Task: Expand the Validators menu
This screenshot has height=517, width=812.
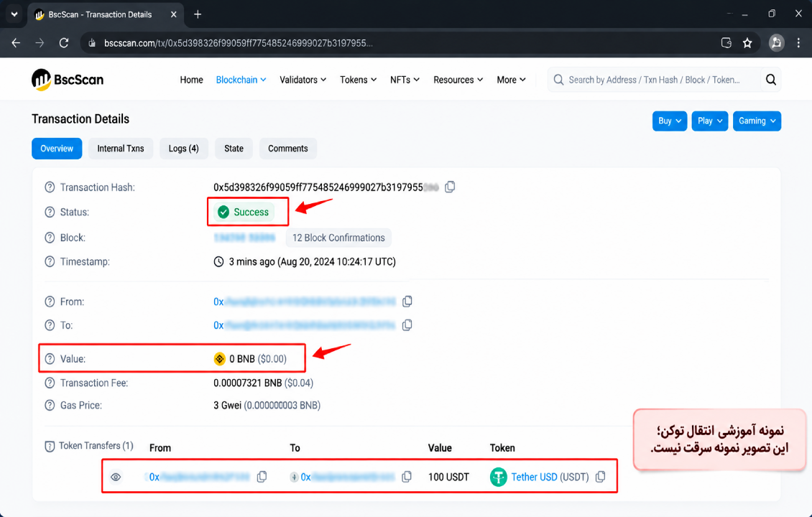Action: point(303,80)
